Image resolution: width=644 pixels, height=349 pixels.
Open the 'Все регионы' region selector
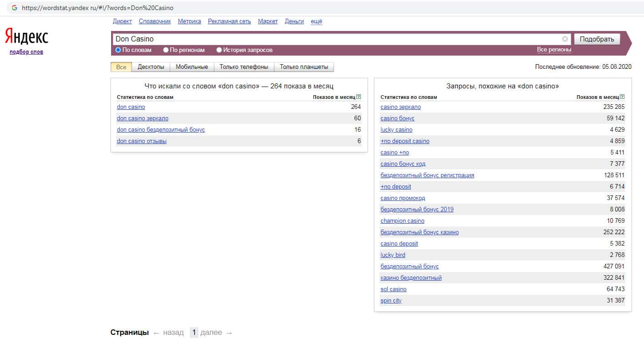pyautogui.click(x=554, y=50)
